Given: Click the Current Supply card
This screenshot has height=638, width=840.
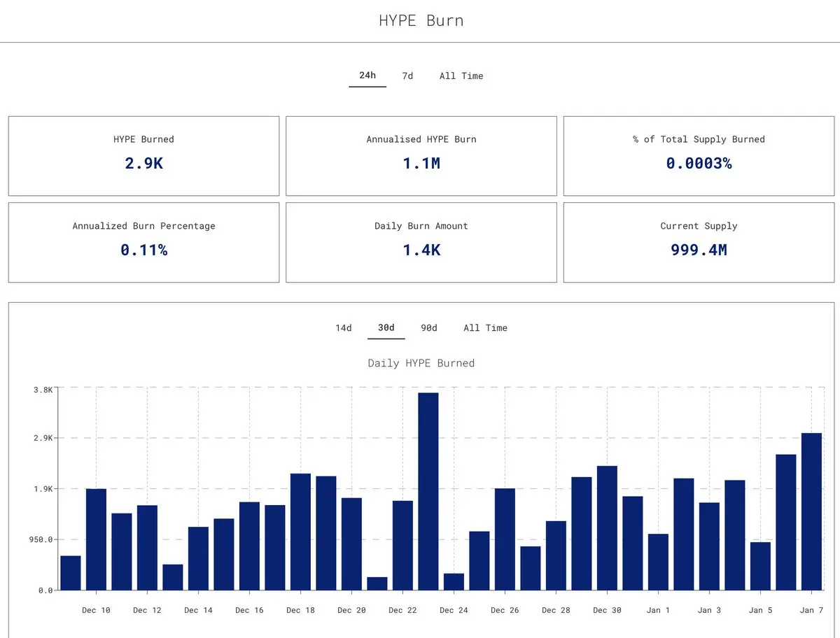Looking at the screenshot, I should tap(699, 243).
